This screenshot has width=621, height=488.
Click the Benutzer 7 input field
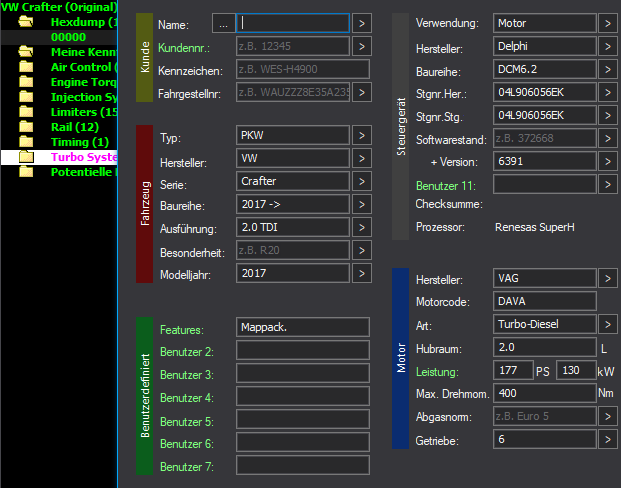click(x=303, y=465)
